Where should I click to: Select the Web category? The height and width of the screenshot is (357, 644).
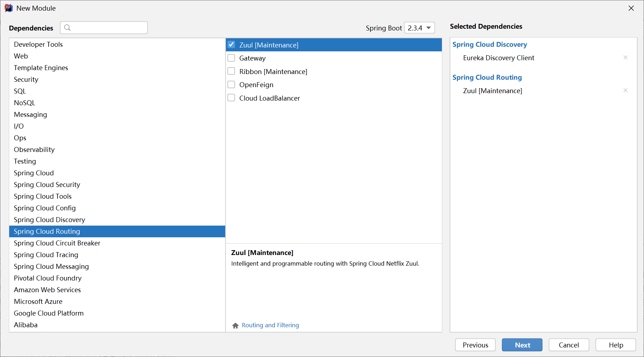[117, 56]
